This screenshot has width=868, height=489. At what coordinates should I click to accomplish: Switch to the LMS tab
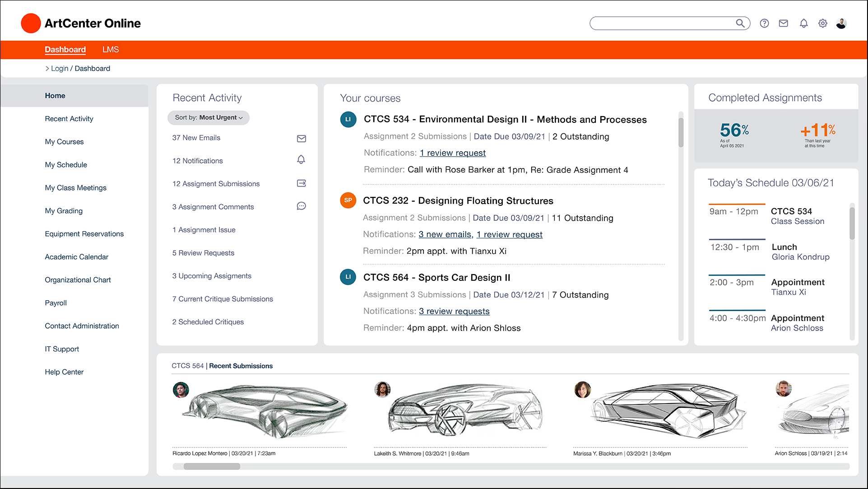(111, 50)
